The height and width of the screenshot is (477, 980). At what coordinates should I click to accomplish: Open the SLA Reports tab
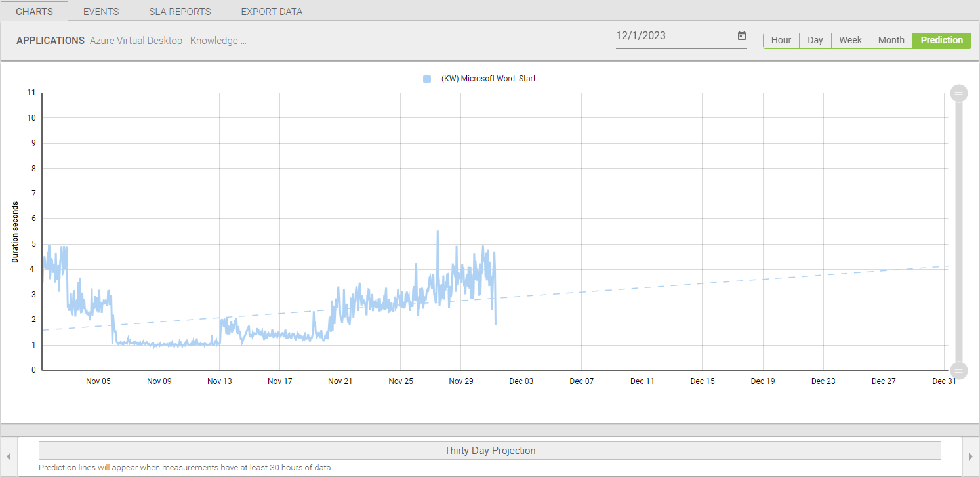pyautogui.click(x=180, y=11)
